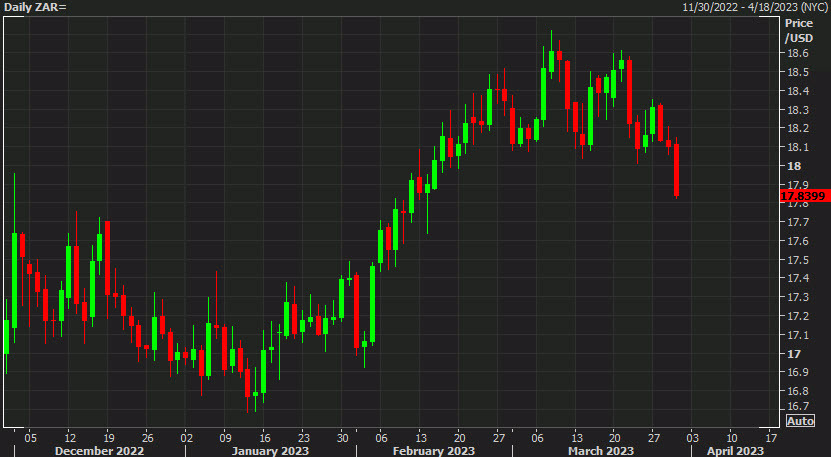Viewport: 831px width, 457px height.
Task: Click the 17.7 price axis label
Action: click(x=798, y=222)
